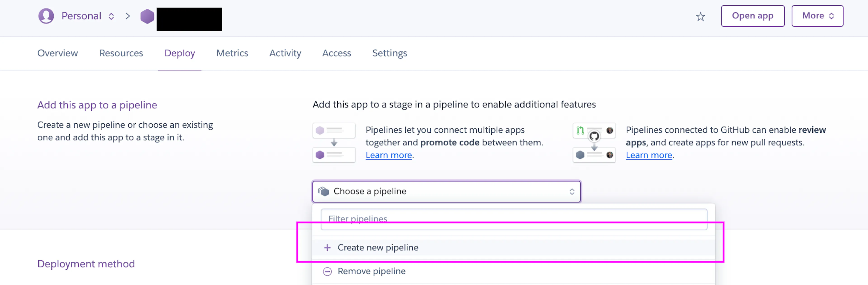Click the plus icon beside Create new pipeline
Screen dimensions: 868x285
[x=327, y=248]
